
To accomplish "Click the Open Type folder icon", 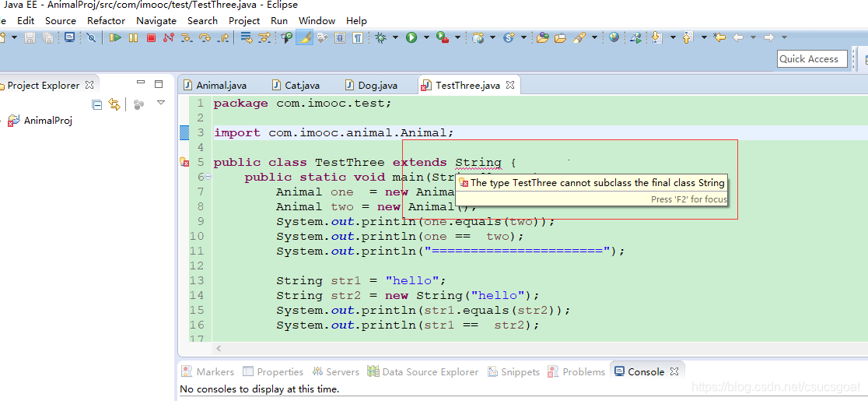I will click(x=543, y=37).
